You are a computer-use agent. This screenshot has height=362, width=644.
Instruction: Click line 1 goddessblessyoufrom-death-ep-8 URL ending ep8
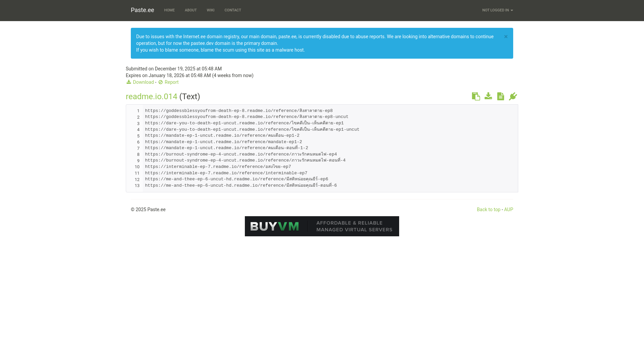[x=239, y=111]
